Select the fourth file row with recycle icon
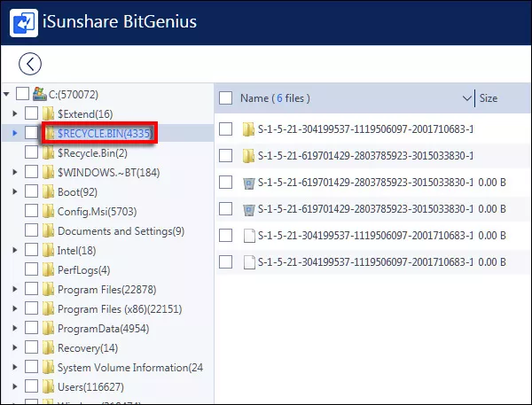 click(x=373, y=209)
